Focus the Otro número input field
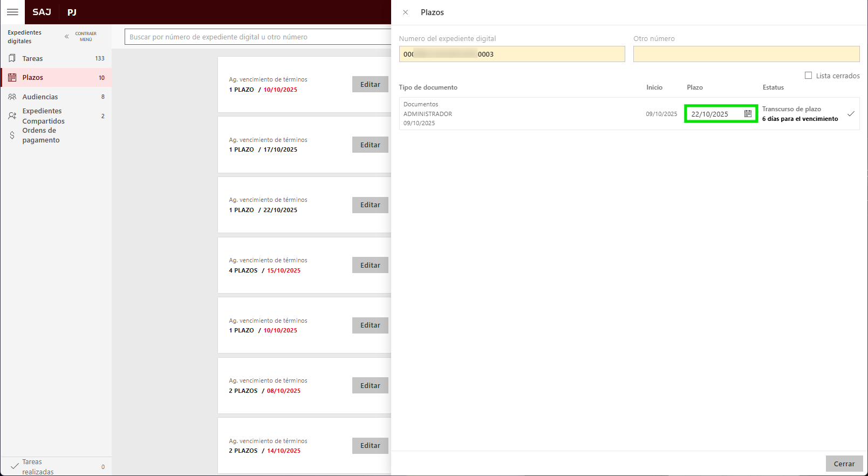This screenshot has height=476, width=868. pos(746,54)
